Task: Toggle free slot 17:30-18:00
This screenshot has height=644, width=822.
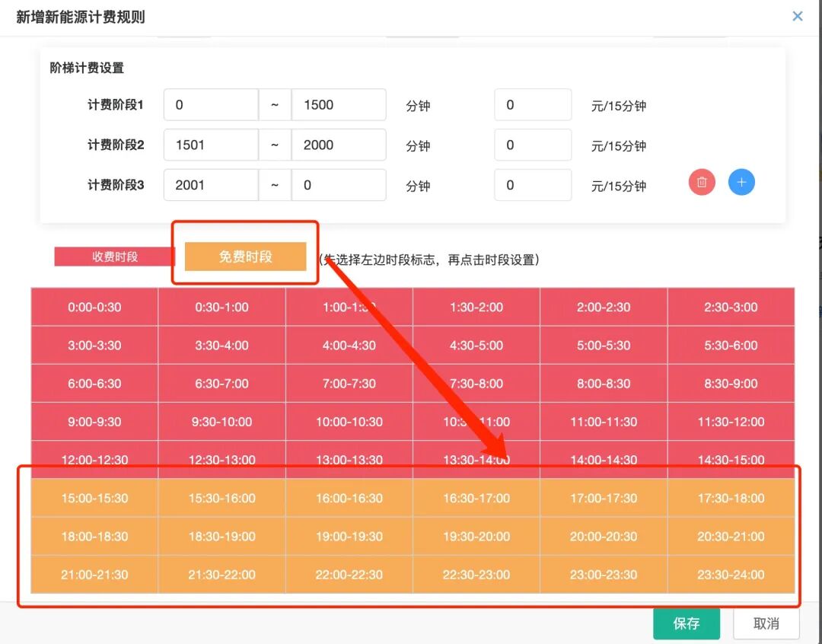Action: coord(731,498)
